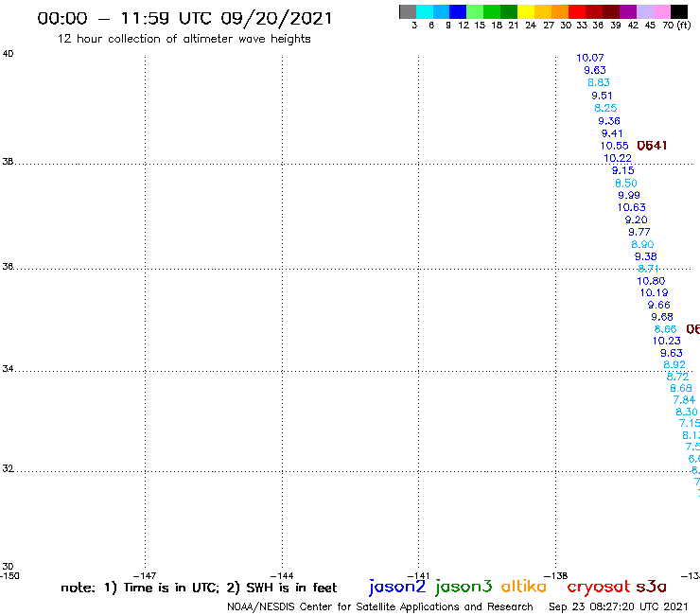The height and width of the screenshot is (615, 700).
Task: Select the 10.19 wave height reading
Action: tap(654, 292)
